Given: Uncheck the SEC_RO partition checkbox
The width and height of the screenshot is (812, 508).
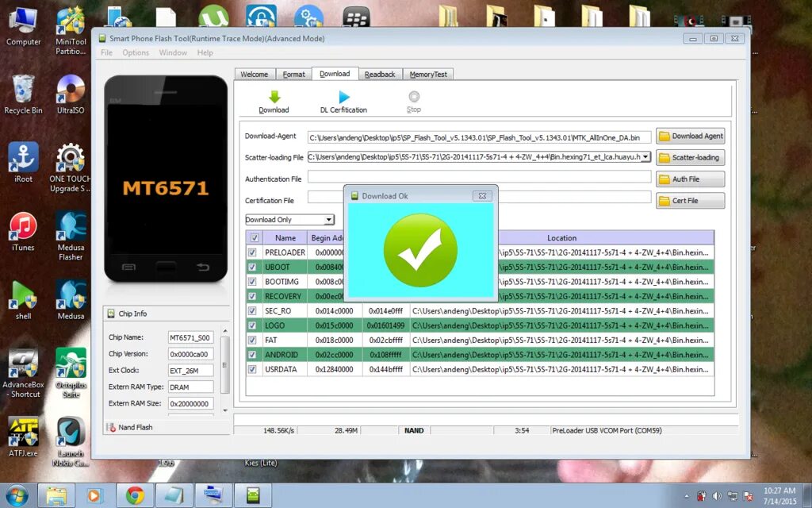Looking at the screenshot, I should click(252, 311).
